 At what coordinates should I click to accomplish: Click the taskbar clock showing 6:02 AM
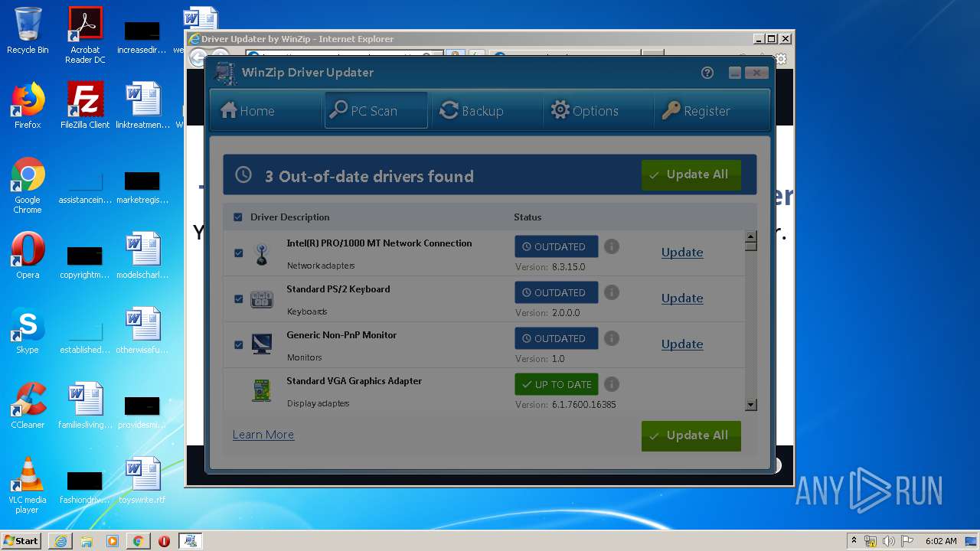(941, 541)
